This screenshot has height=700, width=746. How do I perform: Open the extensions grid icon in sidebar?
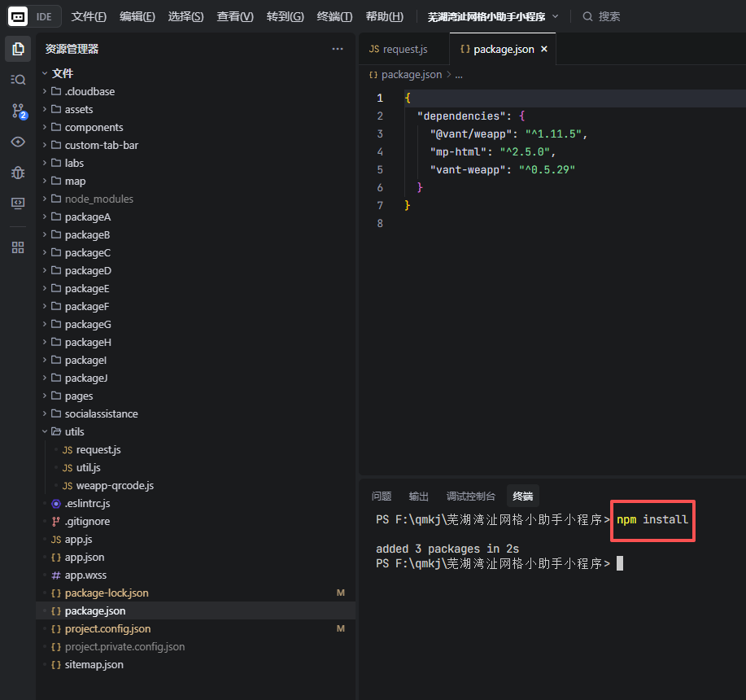point(18,247)
